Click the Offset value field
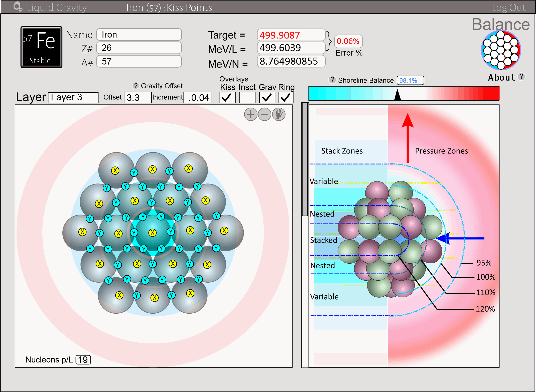Image resolution: width=536 pixels, height=392 pixels. [138, 98]
